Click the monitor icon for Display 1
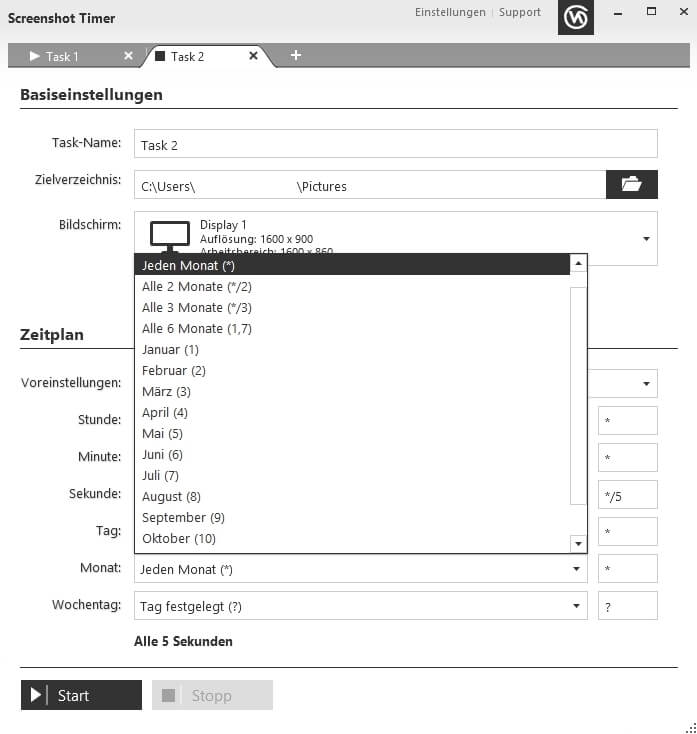This screenshot has height=734, width=697. [x=169, y=235]
